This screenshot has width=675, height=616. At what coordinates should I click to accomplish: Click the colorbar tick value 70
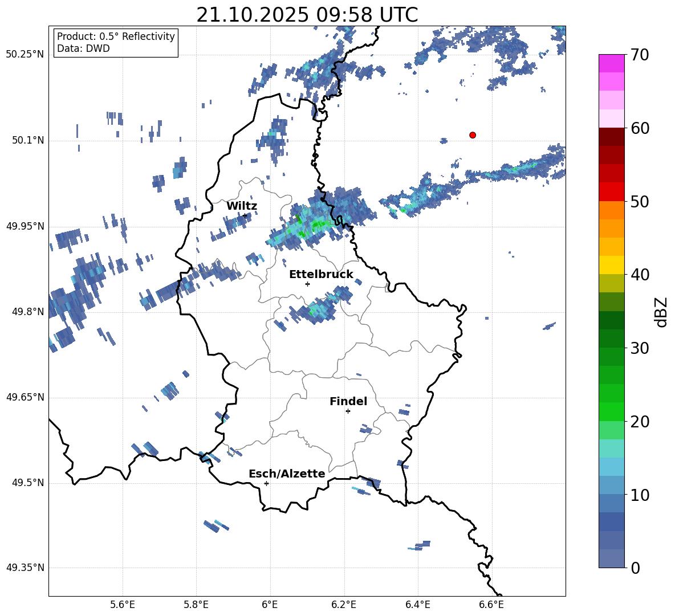(639, 55)
